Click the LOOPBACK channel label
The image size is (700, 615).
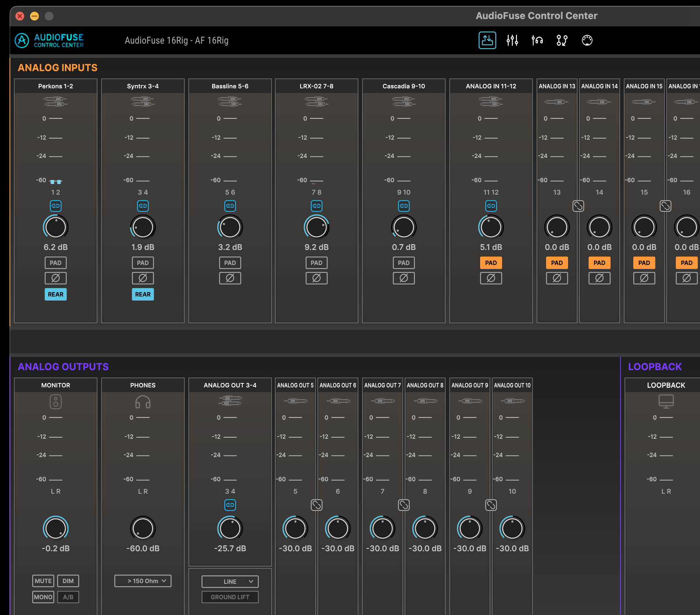666,385
